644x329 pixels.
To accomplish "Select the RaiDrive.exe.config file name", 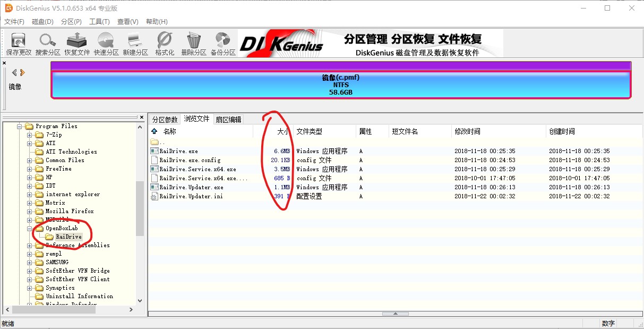I will 190,160.
